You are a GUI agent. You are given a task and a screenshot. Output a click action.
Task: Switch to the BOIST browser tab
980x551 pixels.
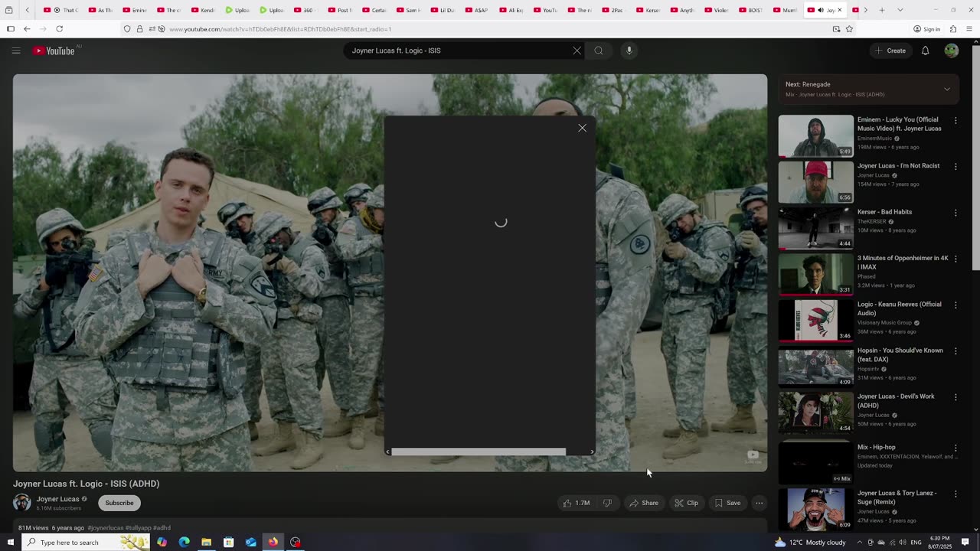pos(751,10)
